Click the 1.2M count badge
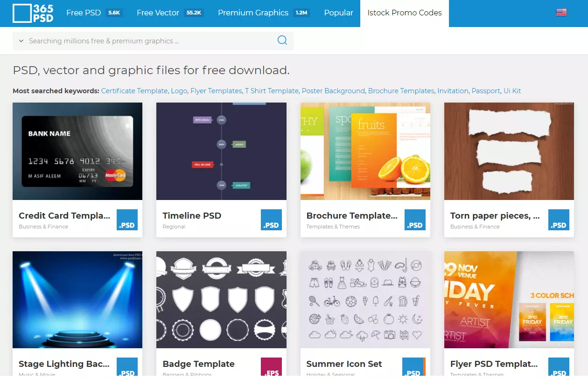 (301, 13)
